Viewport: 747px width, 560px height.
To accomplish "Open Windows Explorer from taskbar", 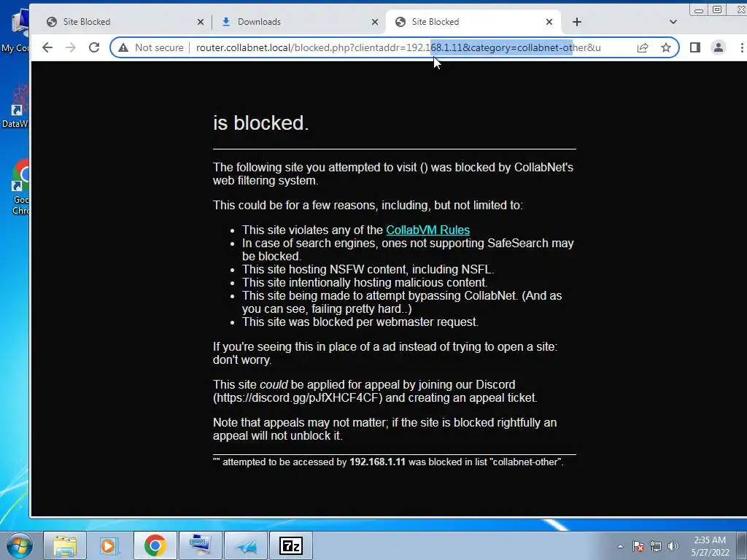I will pyautogui.click(x=65, y=545).
